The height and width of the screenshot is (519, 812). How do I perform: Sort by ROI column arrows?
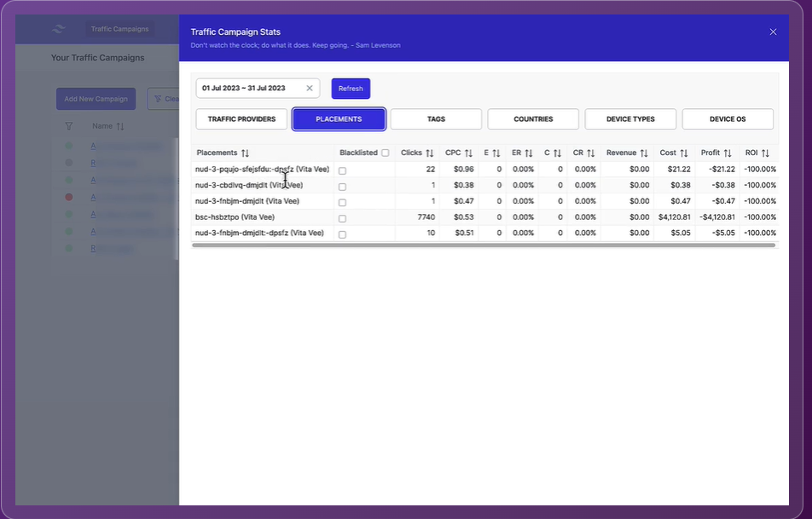pos(765,153)
